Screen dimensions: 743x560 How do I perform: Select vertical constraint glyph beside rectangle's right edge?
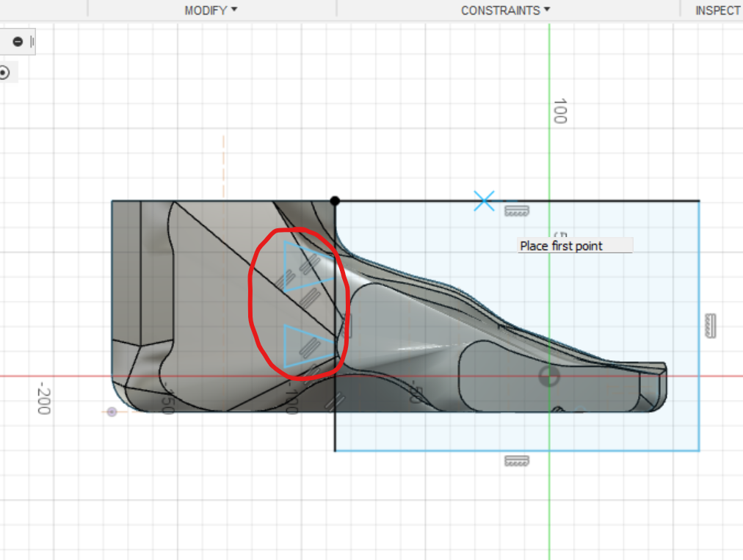(x=710, y=326)
